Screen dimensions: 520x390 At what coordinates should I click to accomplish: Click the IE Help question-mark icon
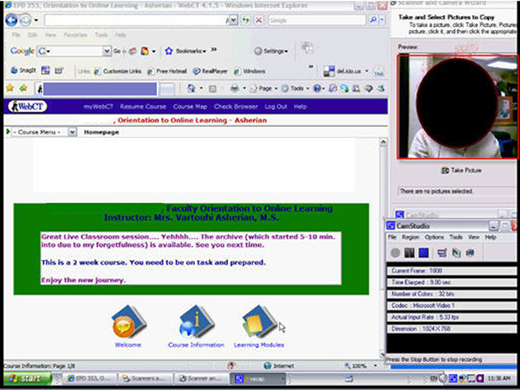click(317, 88)
